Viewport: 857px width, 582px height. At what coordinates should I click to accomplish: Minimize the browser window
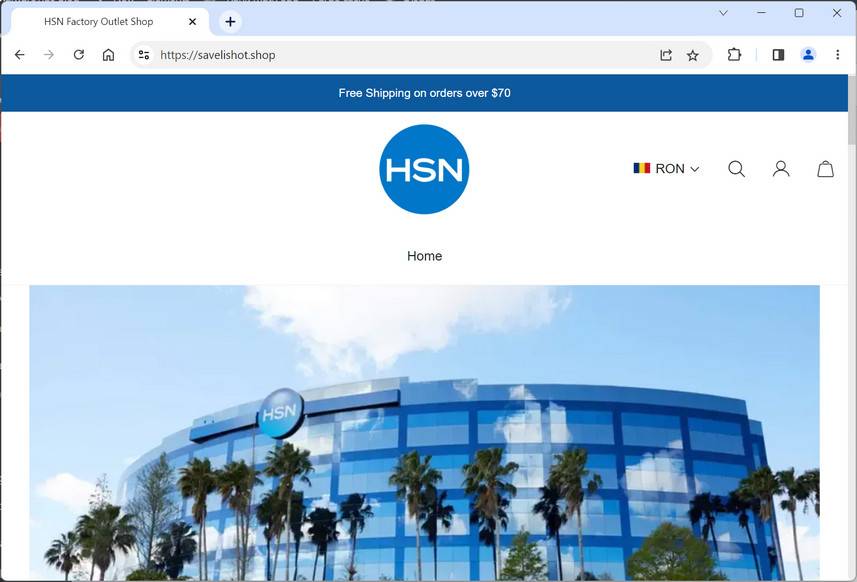761,13
